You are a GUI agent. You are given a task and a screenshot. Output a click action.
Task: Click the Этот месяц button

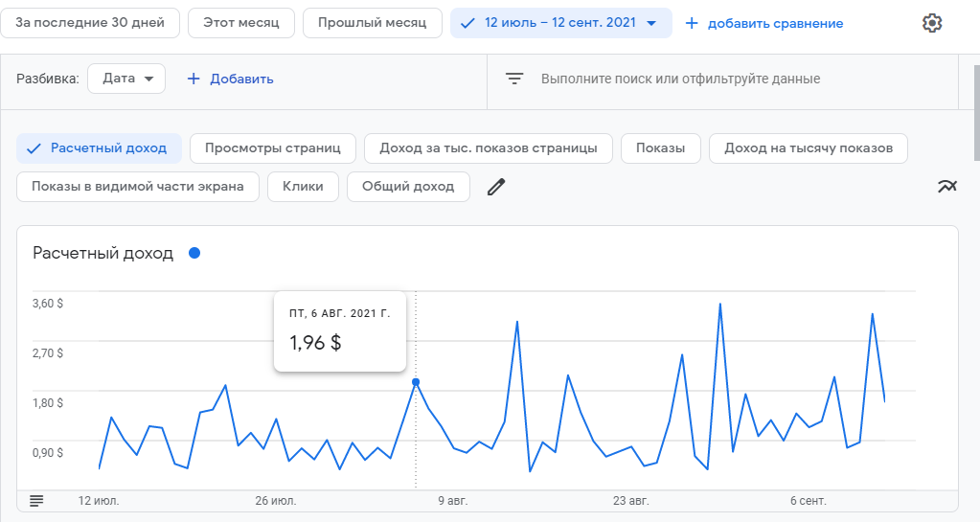click(x=241, y=22)
